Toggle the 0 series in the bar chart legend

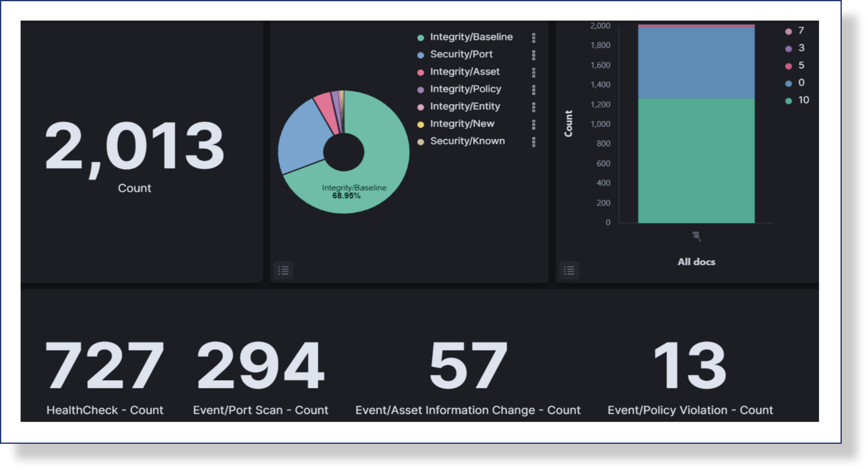[801, 82]
